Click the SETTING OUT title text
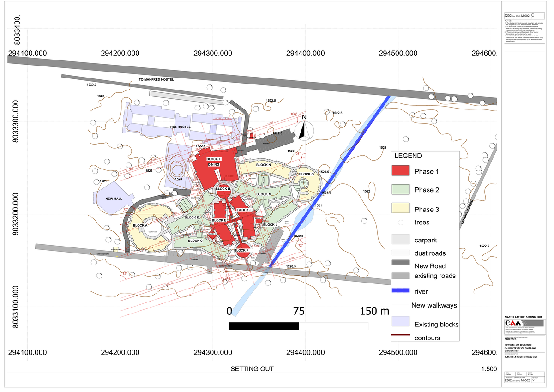Screen dimensions: 554x392 [x=252, y=369]
